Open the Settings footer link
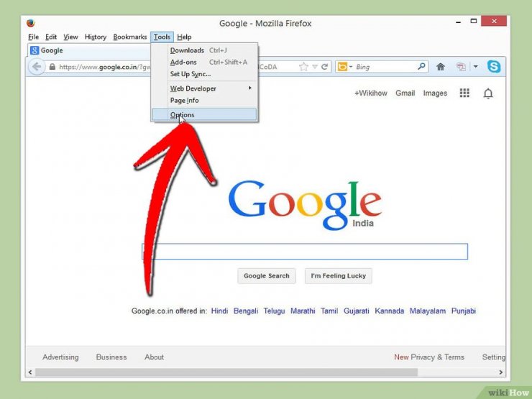 point(494,357)
